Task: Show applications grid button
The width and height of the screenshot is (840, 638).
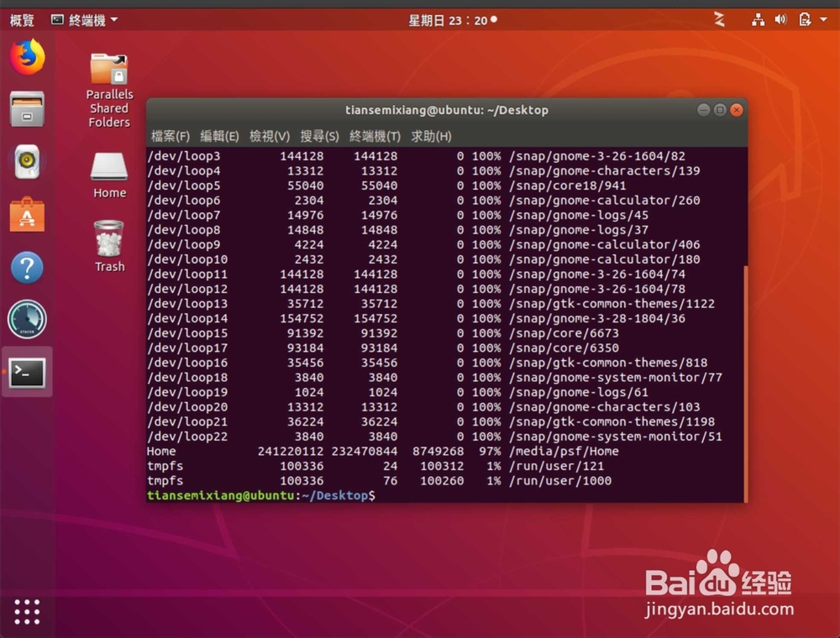Action: pyautogui.click(x=27, y=612)
